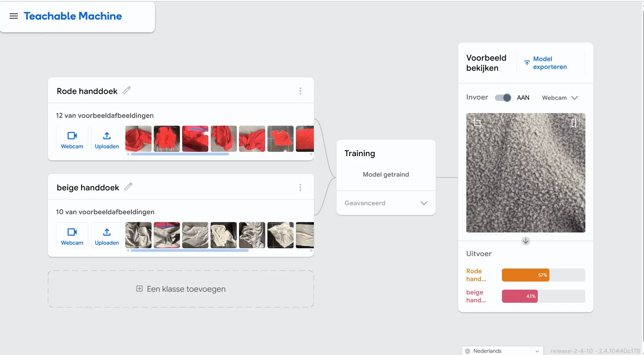Open Rode handdoek options menu
The height and width of the screenshot is (355, 644).
[x=300, y=91]
